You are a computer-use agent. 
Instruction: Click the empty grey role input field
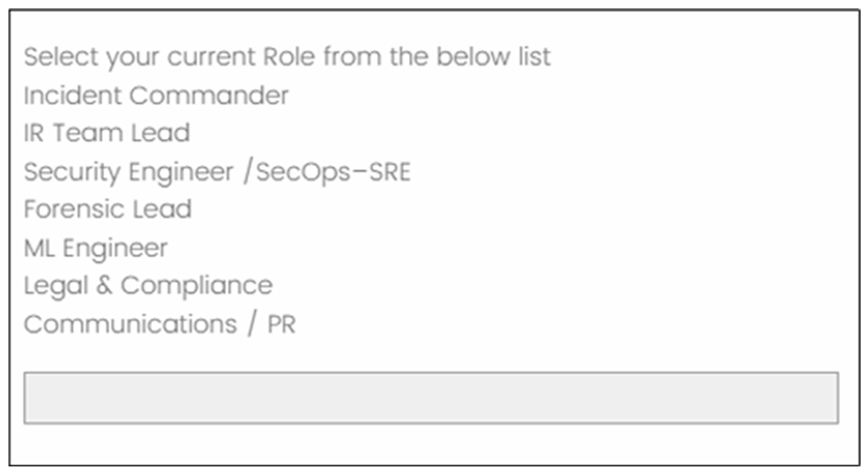click(x=431, y=398)
